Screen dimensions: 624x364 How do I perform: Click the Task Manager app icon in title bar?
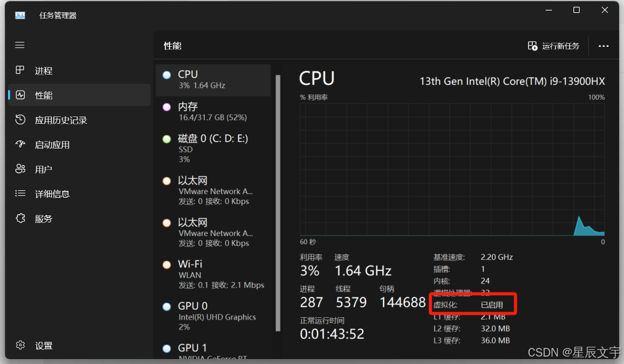click(20, 15)
